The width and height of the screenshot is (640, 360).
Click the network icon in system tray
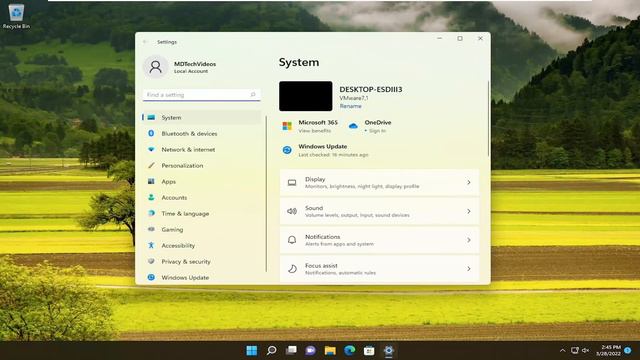click(x=575, y=350)
